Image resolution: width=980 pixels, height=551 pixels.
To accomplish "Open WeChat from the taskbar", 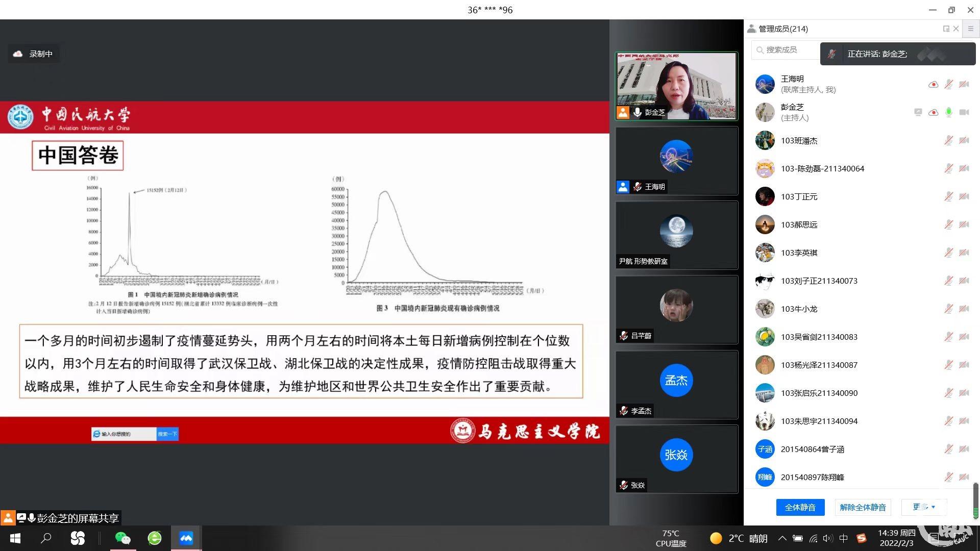I will pyautogui.click(x=122, y=538).
